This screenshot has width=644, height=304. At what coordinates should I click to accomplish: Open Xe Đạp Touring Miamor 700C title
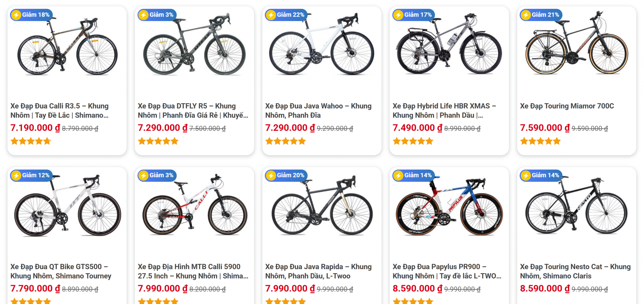(567, 106)
